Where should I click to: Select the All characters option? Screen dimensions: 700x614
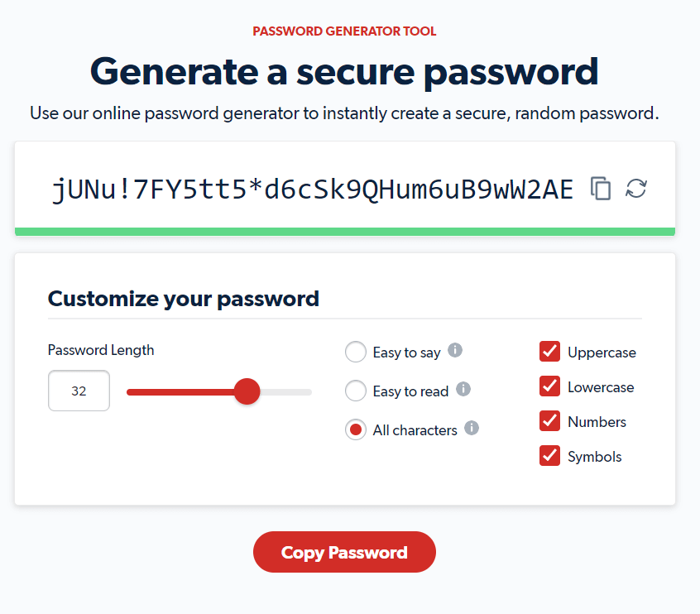click(x=356, y=429)
